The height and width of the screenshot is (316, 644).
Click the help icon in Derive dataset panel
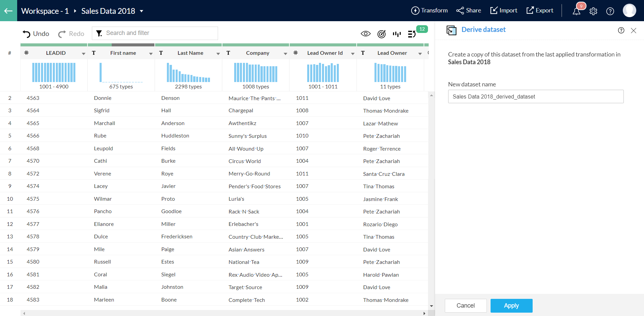pos(621,30)
